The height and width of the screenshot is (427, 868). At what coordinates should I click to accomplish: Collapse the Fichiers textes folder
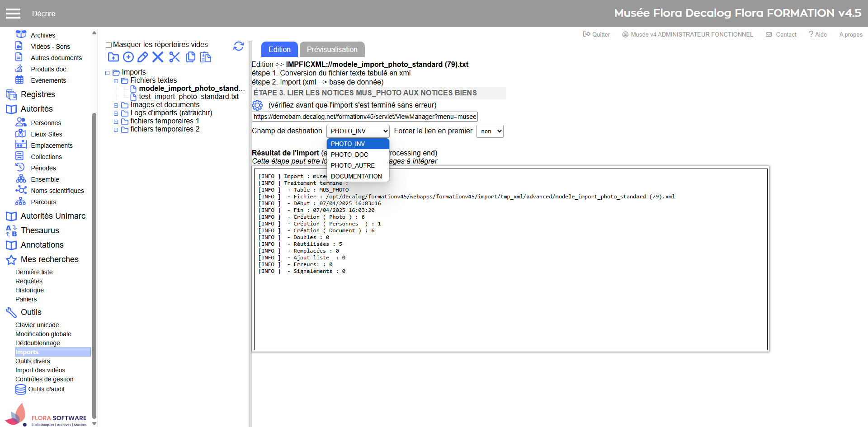pyautogui.click(x=116, y=81)
